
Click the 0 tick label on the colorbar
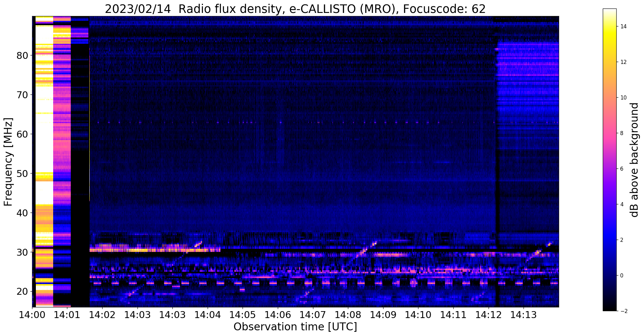[621, 276]
